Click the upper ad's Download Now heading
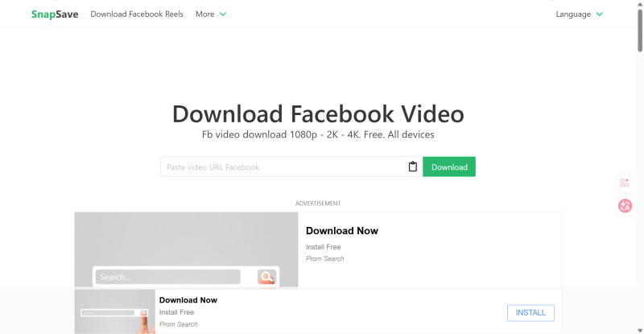This screenshot has width=644, height=334. coord(341,231)
